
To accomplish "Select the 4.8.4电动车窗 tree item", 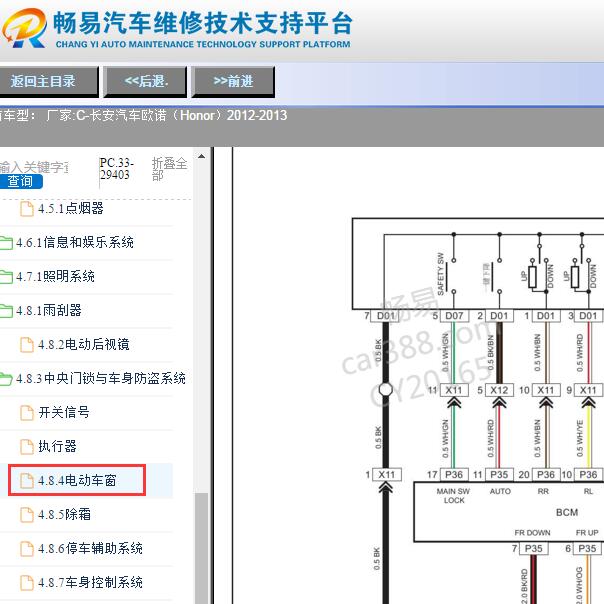I will click(x=77, y=480).
